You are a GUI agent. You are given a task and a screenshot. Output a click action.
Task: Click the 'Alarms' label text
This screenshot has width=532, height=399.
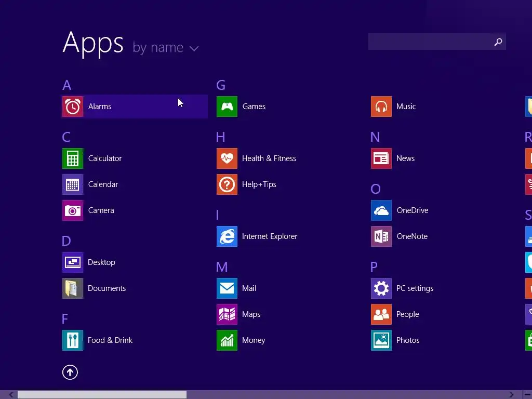(x=100, y=107)
